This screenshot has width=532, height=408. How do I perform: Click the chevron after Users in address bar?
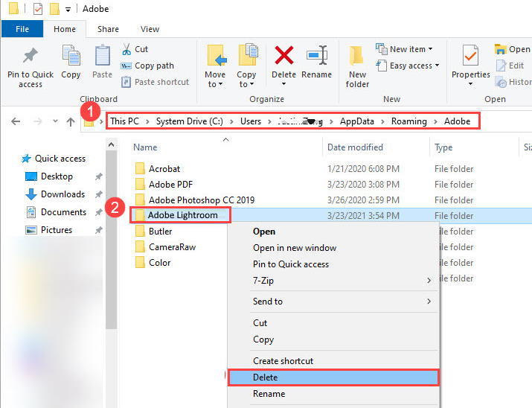pos(269,121)
